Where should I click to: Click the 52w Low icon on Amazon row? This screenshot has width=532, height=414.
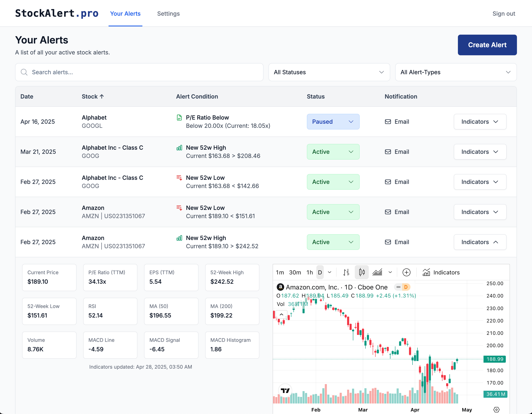(x=179, y=208)
